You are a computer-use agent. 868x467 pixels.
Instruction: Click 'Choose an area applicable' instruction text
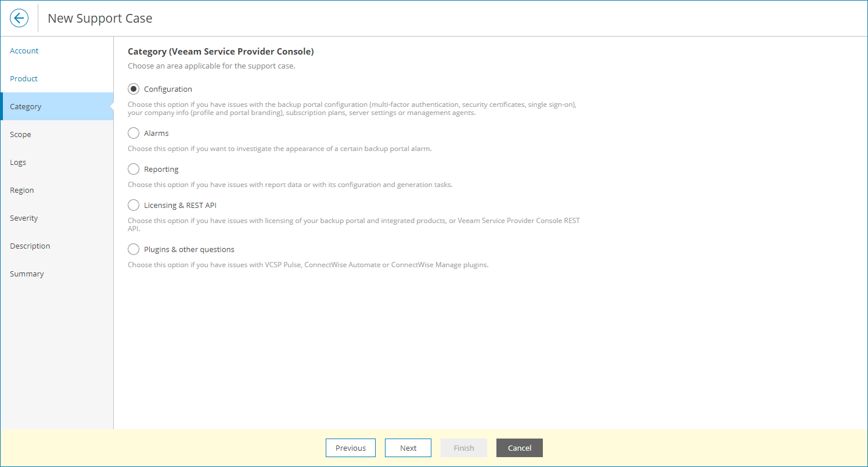tap(211, 66)
